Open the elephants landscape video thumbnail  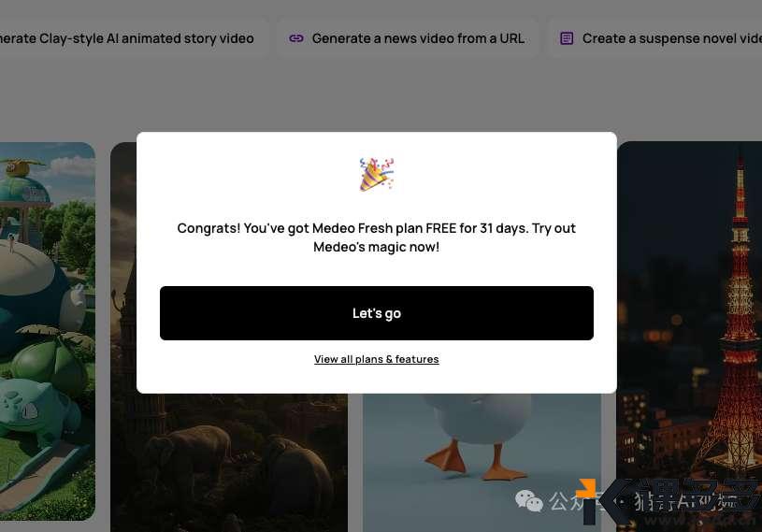[229, 462]
